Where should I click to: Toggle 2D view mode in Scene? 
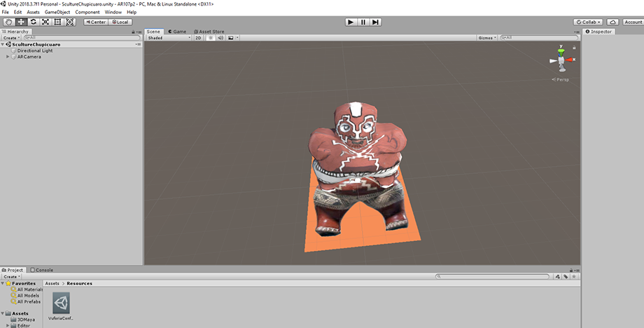(x=198, y=38)
